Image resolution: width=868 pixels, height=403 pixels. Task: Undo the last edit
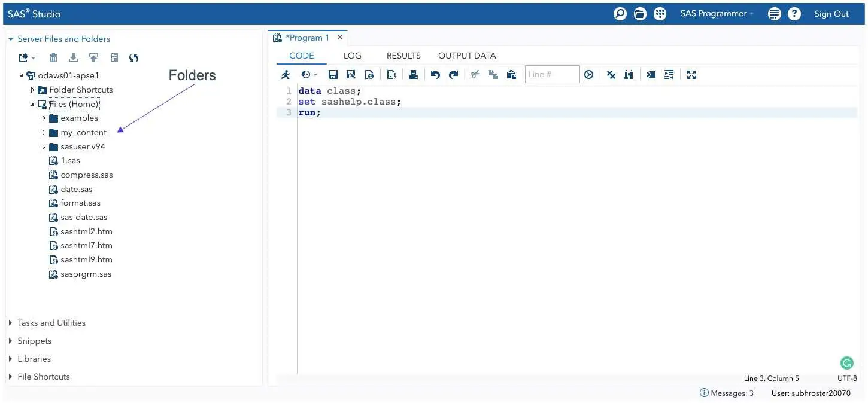(435, 75)
